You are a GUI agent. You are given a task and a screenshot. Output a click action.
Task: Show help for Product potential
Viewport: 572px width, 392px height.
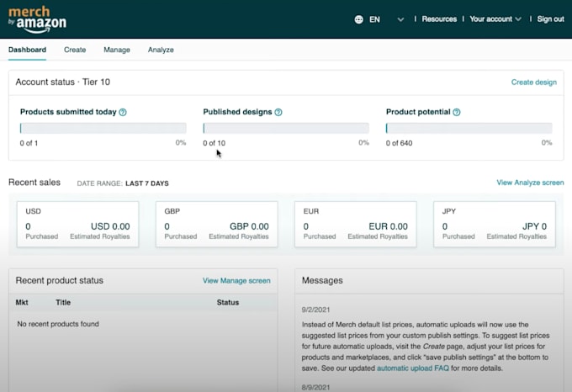457,113
